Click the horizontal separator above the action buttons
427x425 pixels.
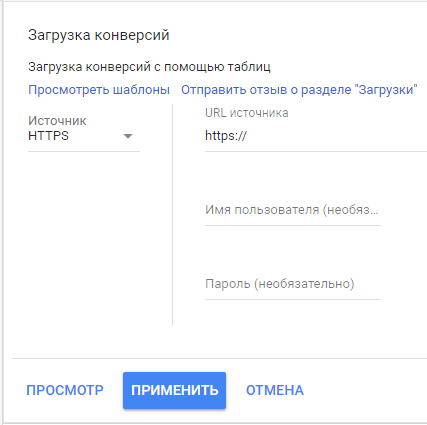(x=219, y=359)
